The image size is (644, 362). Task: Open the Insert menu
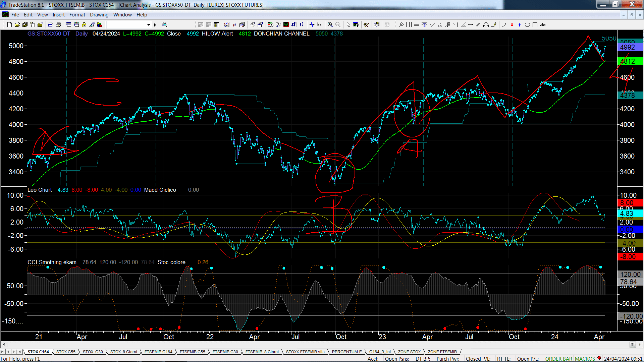pyautogui.click(x=59, y=14)
